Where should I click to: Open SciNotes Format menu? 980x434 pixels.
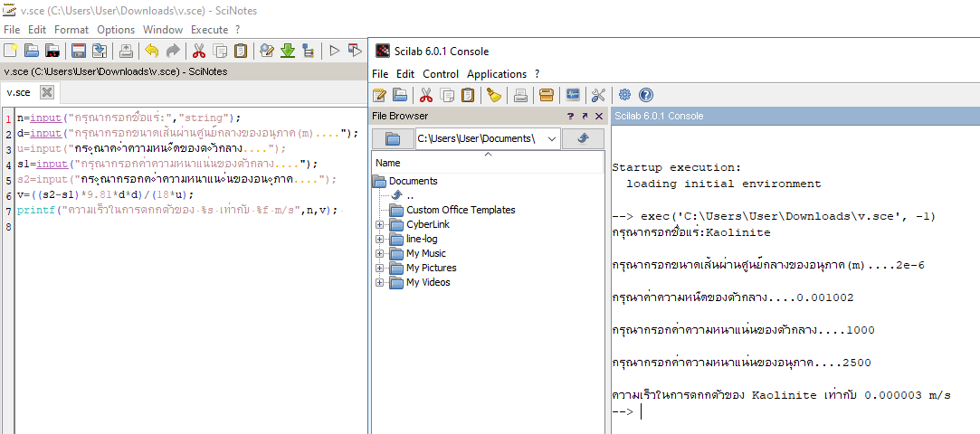(71, 29)
